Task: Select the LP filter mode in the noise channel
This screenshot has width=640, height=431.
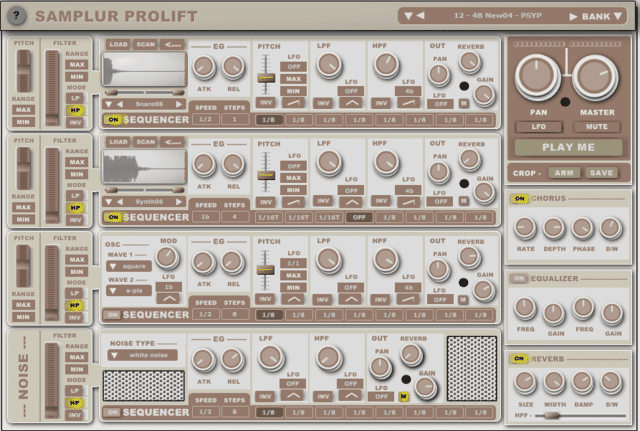Action: (75, 391)
